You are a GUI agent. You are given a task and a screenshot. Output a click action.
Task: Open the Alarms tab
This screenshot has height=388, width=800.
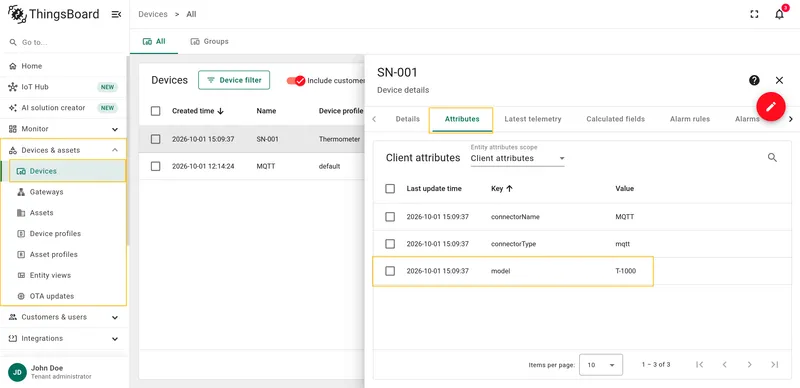click(x=747, y=119)
